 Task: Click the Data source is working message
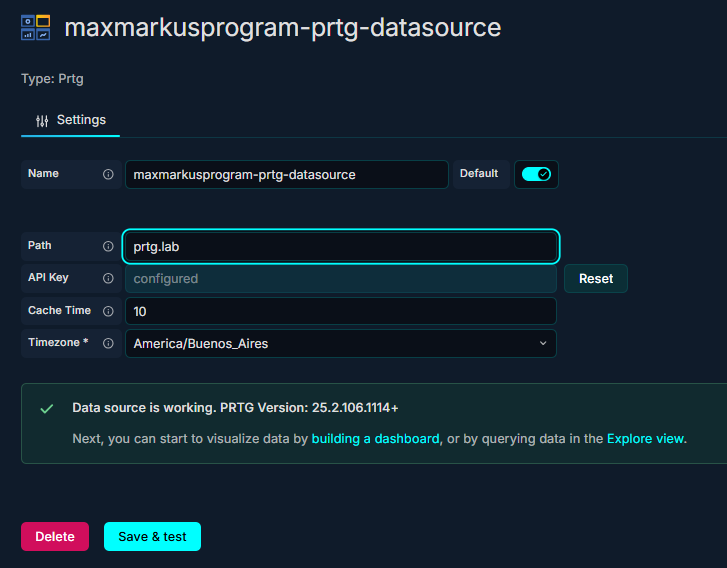(235, 408)
